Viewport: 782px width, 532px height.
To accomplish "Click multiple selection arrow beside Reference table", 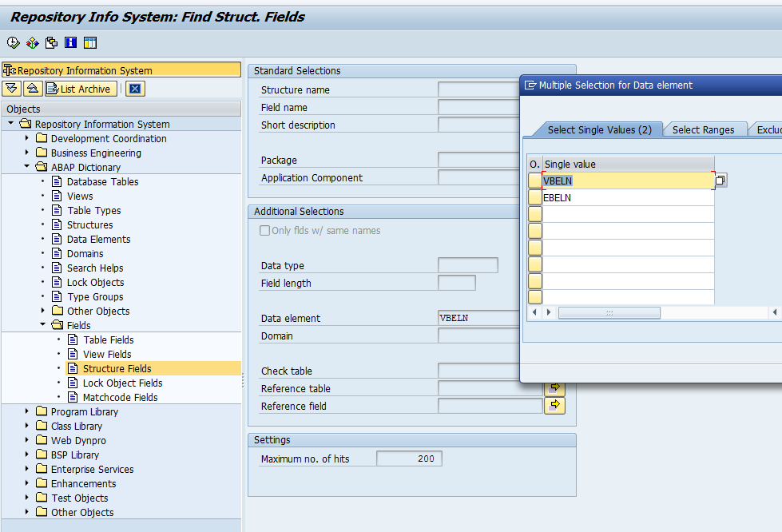I will [554, 388].
